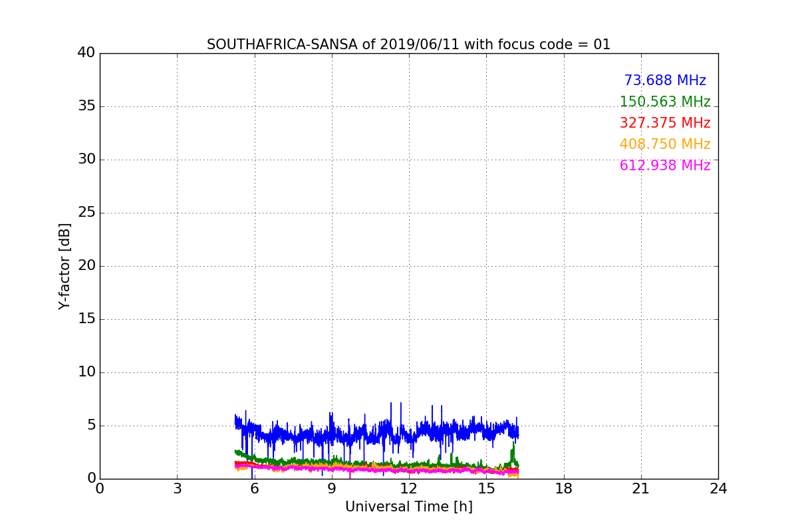798x532 pixels.
Task: Click the y-axis tick label 20
Action: [x=86, y=266]
